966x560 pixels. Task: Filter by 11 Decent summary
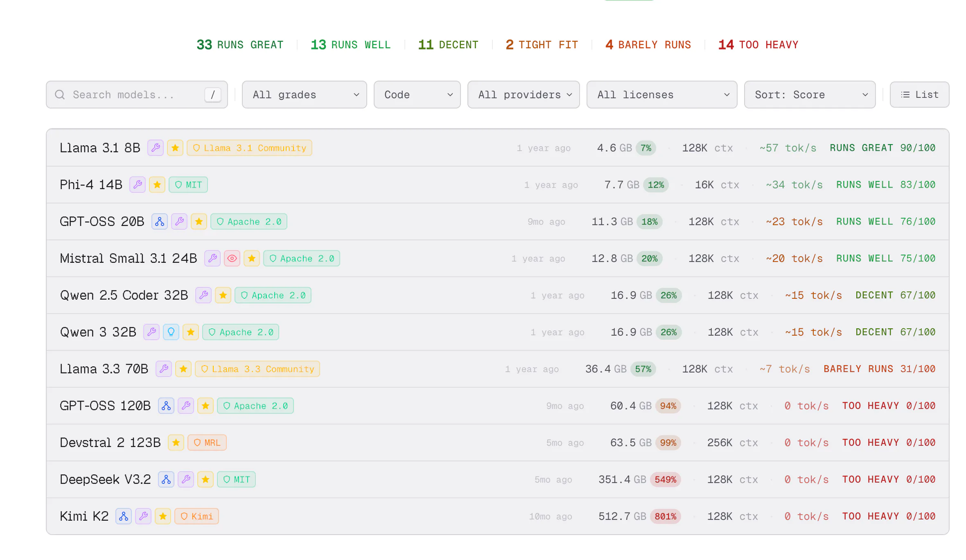point(448,45)
